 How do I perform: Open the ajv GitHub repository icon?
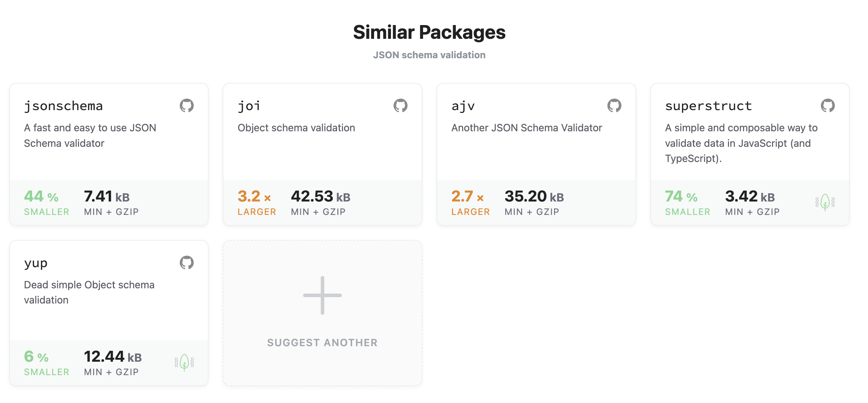(x=614, y=106)
